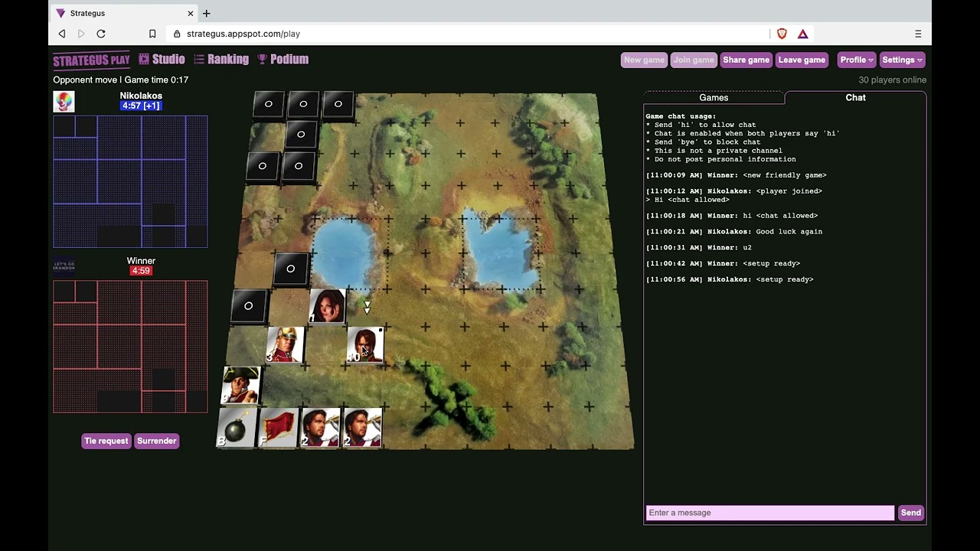Image resolution: width=980 pixels, height=551 pixels.
Task: Click the 'Opponent move | Game time' status
Action: tap(120, 80)
